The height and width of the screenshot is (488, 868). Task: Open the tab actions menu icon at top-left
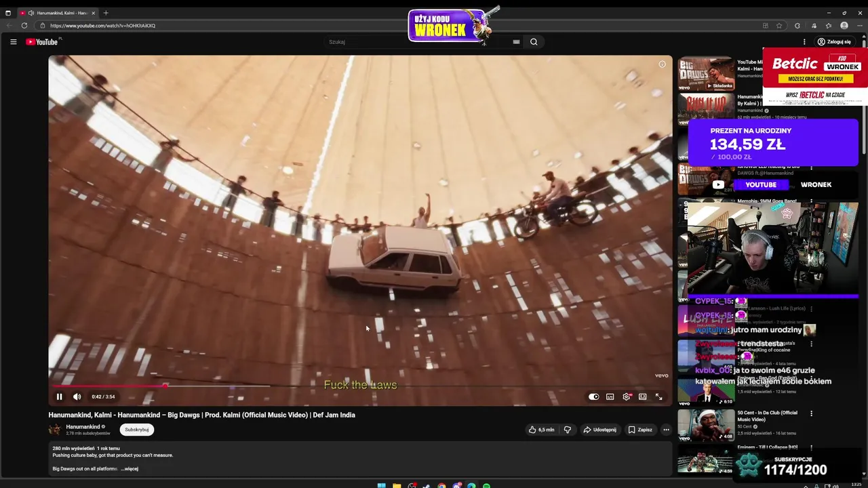click(x=8, y=13)
